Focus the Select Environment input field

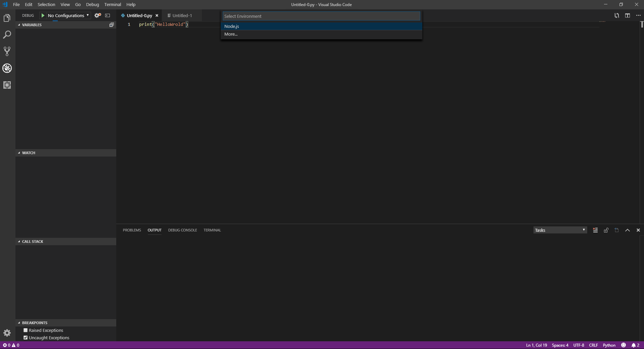point(321,16)
